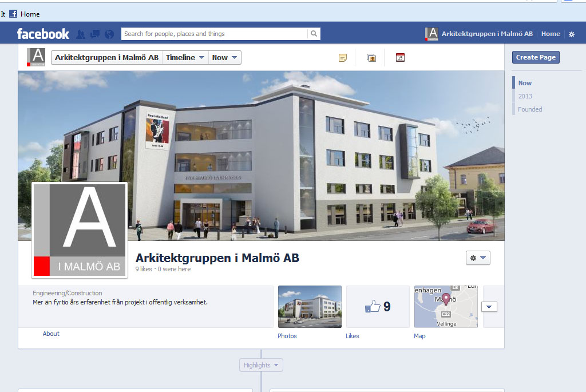Click the photo icon in page header

click(x=371, y=57)
